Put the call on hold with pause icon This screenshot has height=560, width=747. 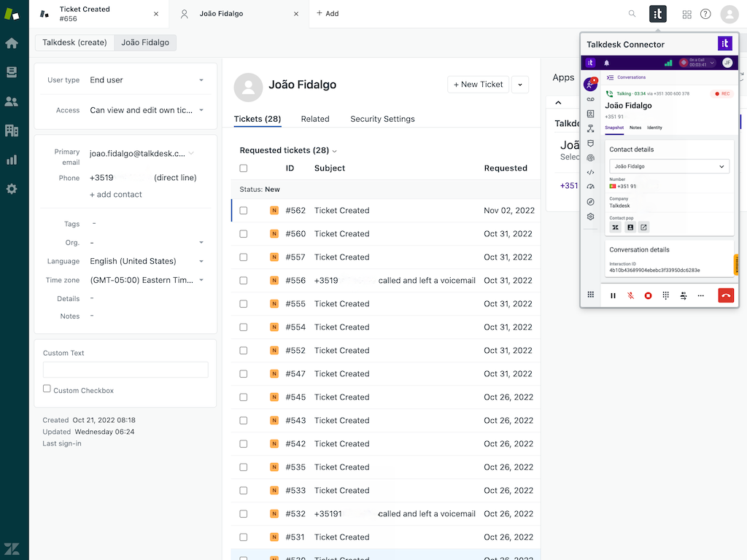613,295
